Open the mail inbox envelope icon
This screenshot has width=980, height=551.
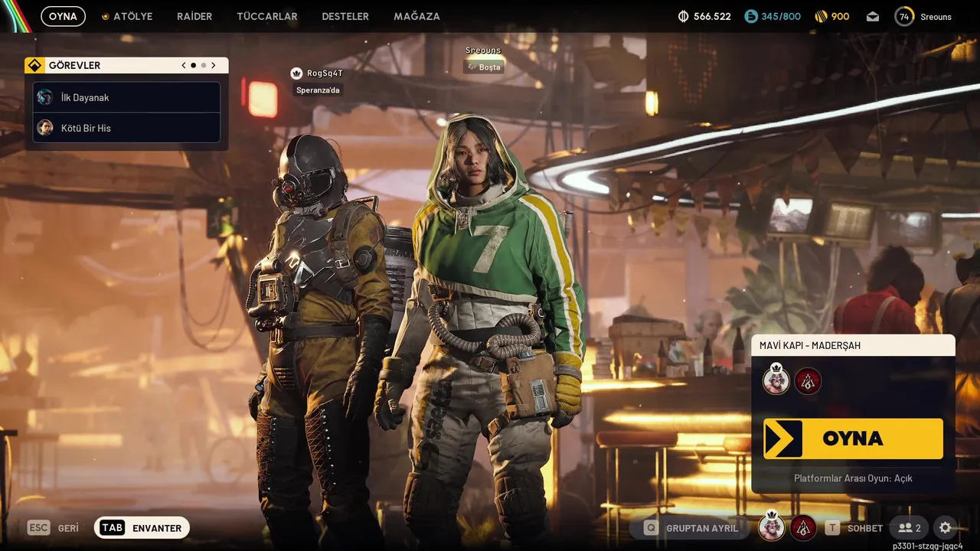click(873, 17)
